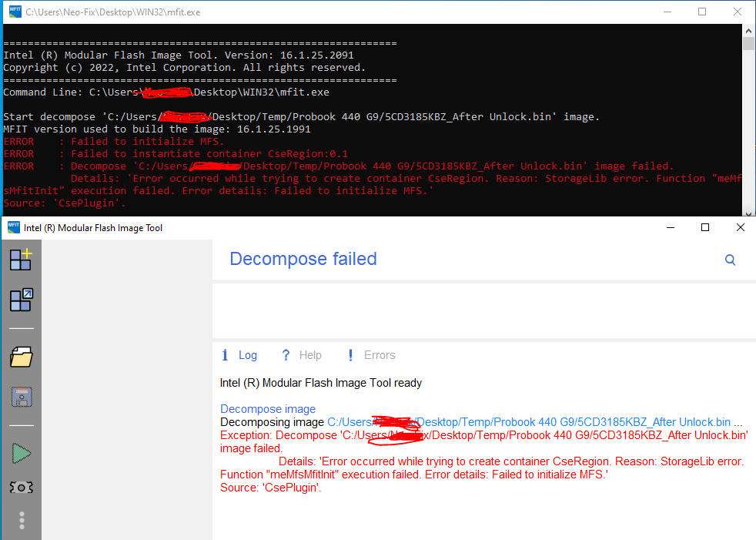Viewport: 756px width, 540px height.
Task: Click the info icon beside Log
Action: click(225, 355)
